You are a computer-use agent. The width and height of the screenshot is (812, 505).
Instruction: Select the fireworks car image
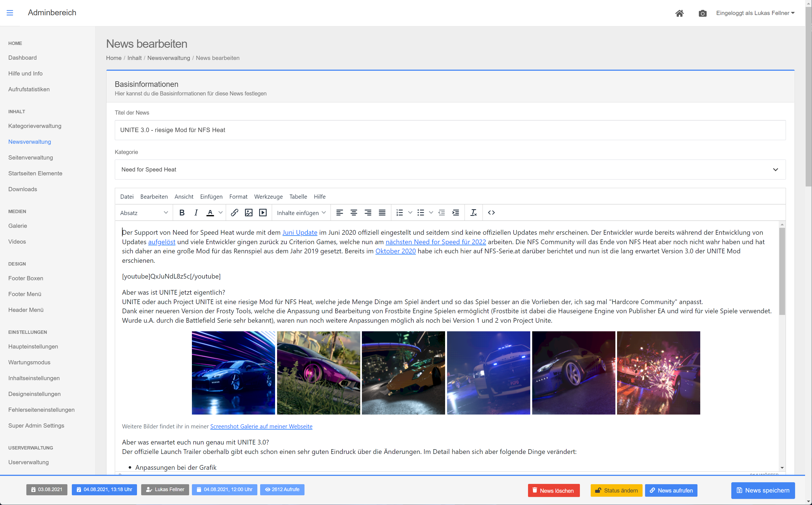tap(658, 373)
